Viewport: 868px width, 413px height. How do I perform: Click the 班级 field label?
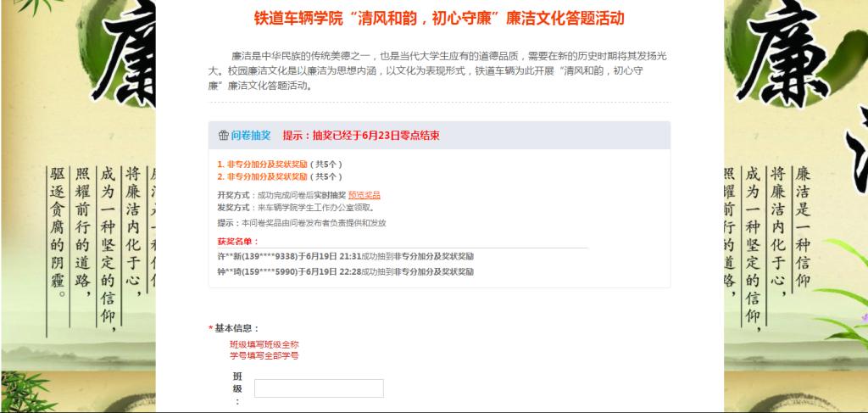237,388
